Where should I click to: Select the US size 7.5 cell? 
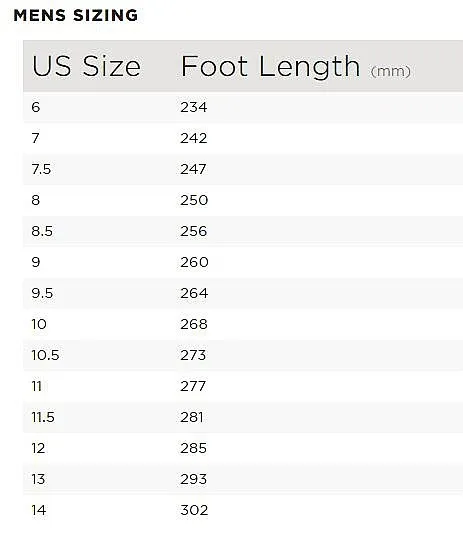(41, 169)
